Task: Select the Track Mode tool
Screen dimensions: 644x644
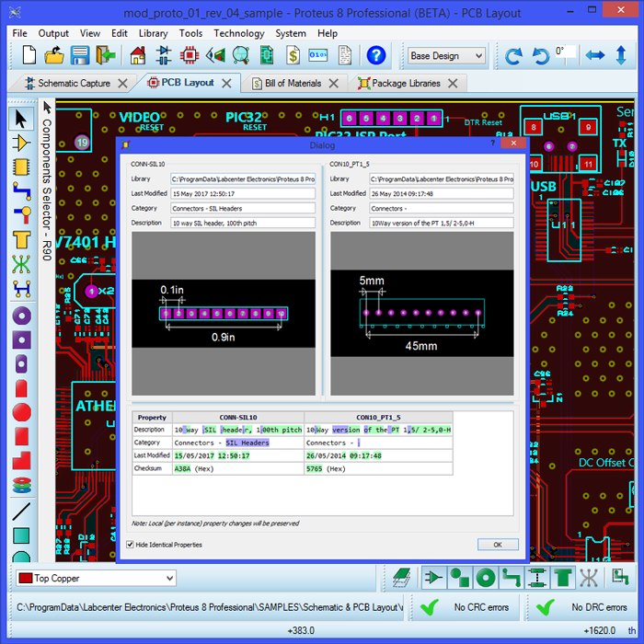Action: coord(21,191)
